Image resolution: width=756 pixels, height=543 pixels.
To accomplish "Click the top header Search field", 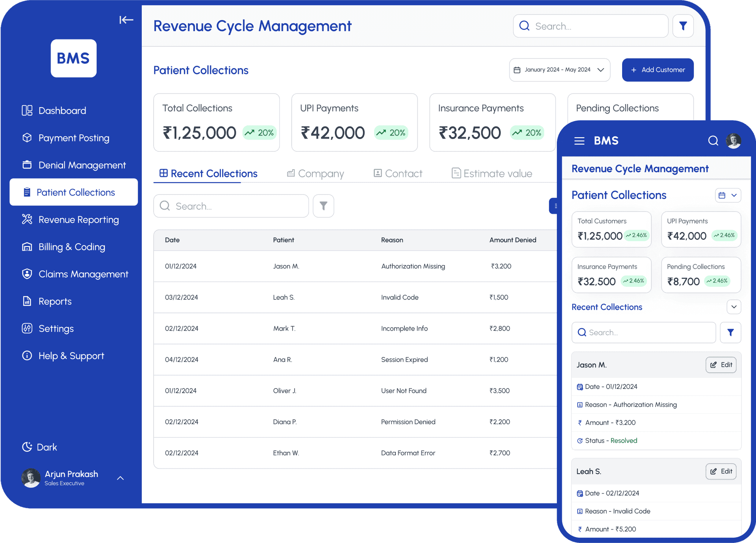I will coord(591,26).
